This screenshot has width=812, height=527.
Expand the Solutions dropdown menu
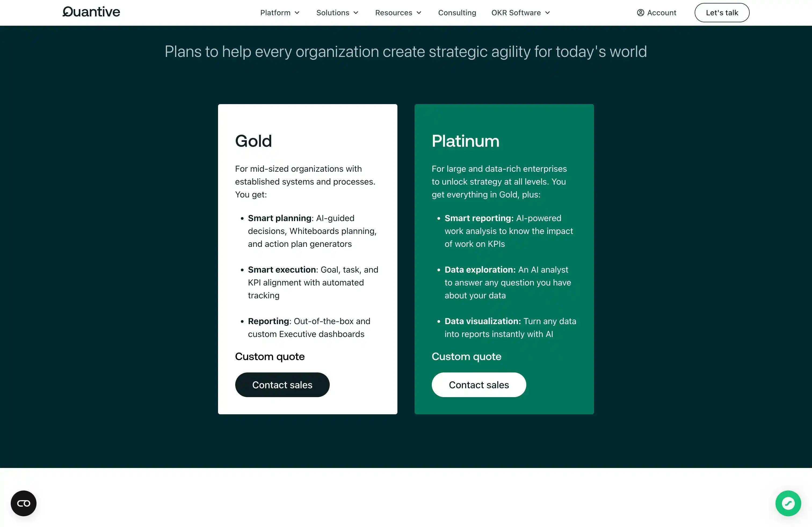click(337, 12)
